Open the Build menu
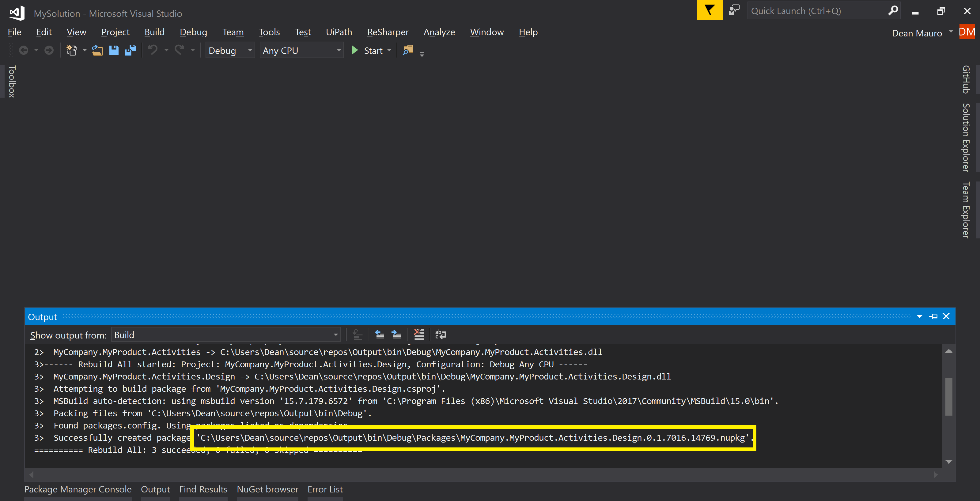 click(154, 32)
